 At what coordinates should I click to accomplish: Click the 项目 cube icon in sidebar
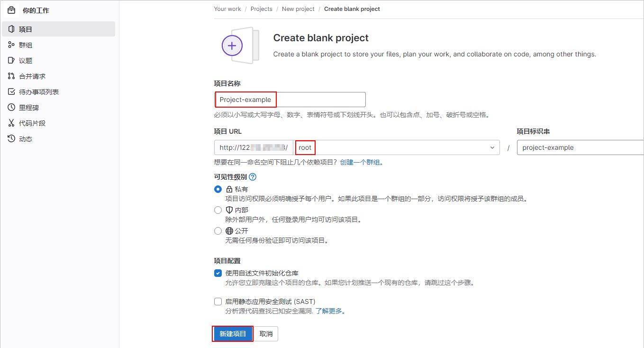click(x=11, y=29)
